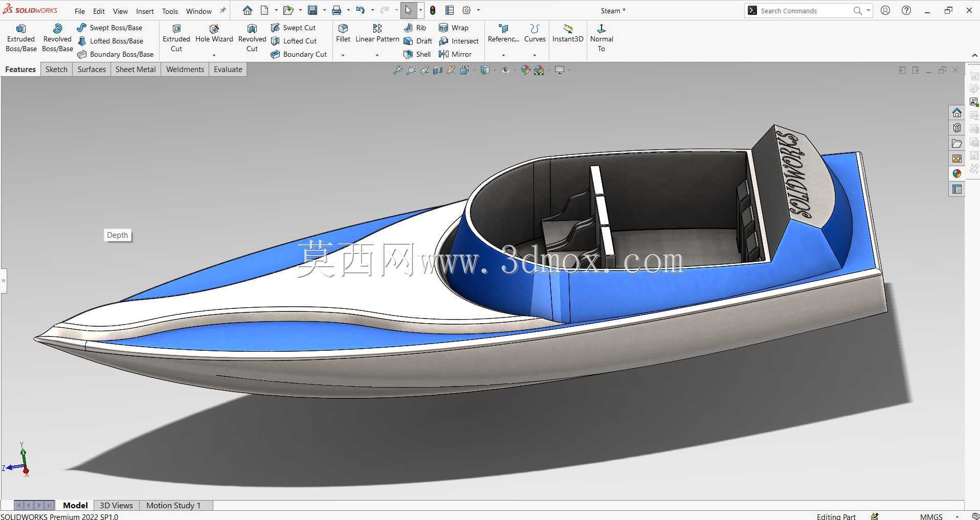Image resolution: width=980 pixels, height=520 pixels.
Task: Open the Search Commands dropdown arrow
Action: (x=868, y=10)
